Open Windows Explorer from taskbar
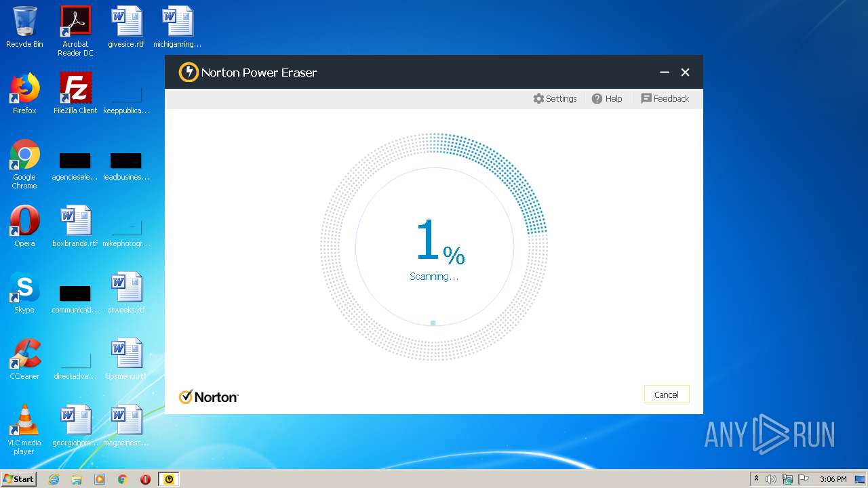The width and height of the screenshot is (868, 488). click(x=77, y=479)
